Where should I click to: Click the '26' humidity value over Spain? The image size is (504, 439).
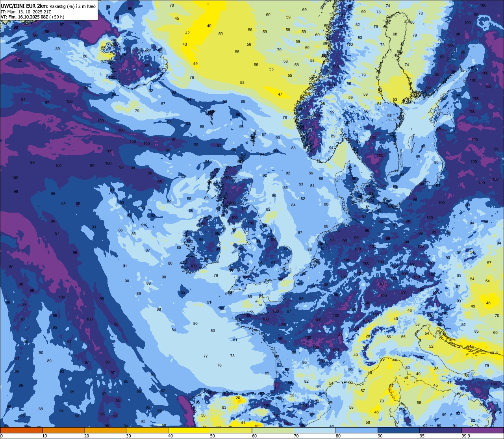tap(238, 398)
